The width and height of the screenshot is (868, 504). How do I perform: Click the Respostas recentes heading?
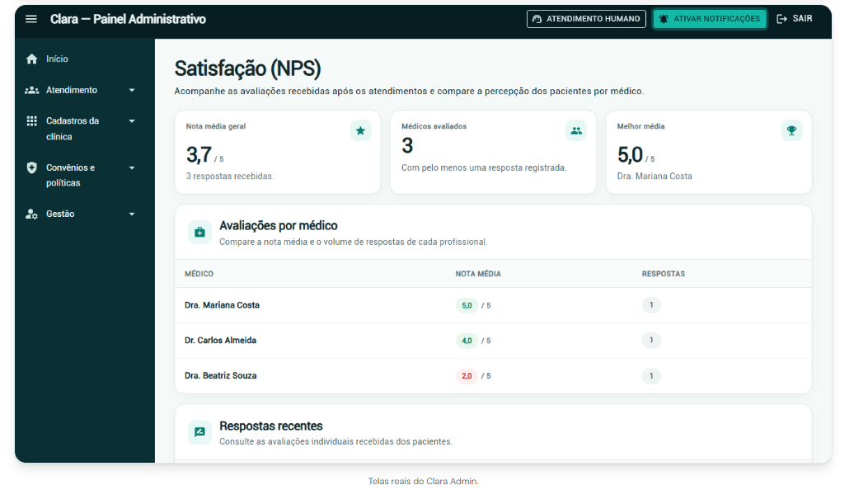270,426
